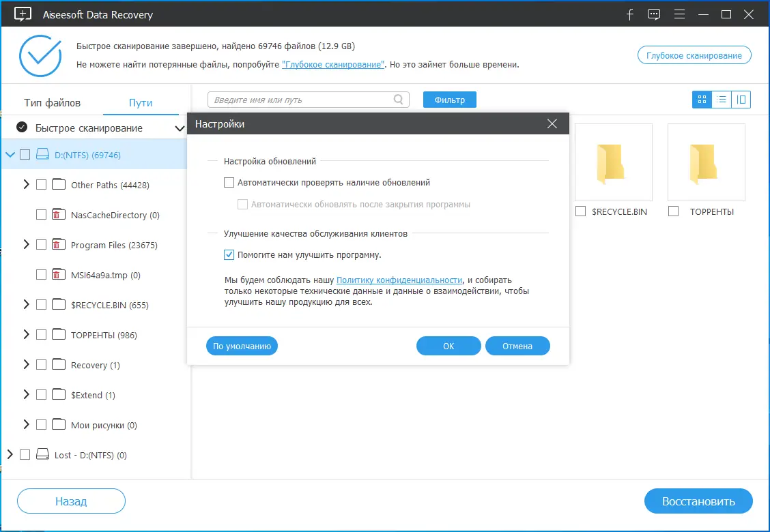This screenshot has height=532, width=770.
Task: Open the Facebook share icon in title bar
Action: [630, 14]
